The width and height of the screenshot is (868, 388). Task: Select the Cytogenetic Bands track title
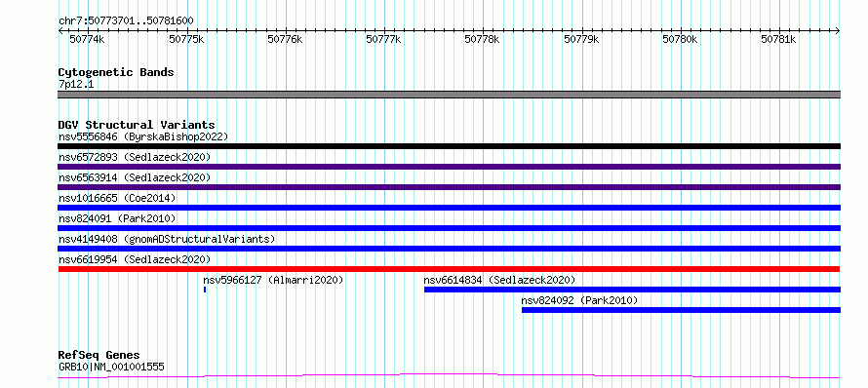pos(116,72)
